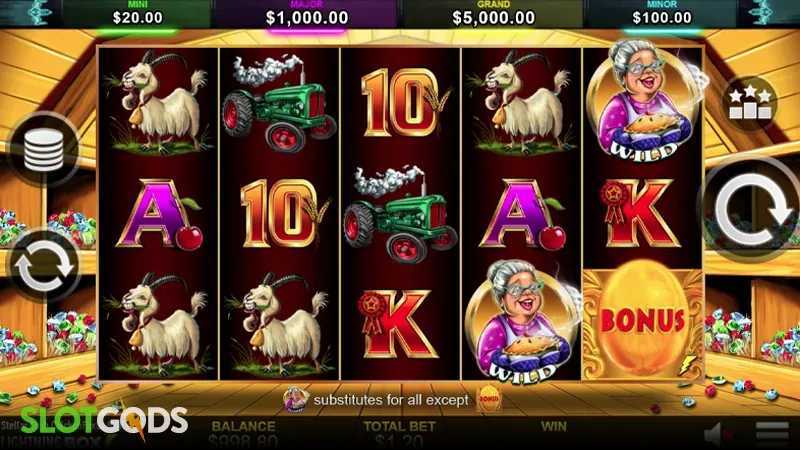Click the SlotGods logo

(104, 421)
